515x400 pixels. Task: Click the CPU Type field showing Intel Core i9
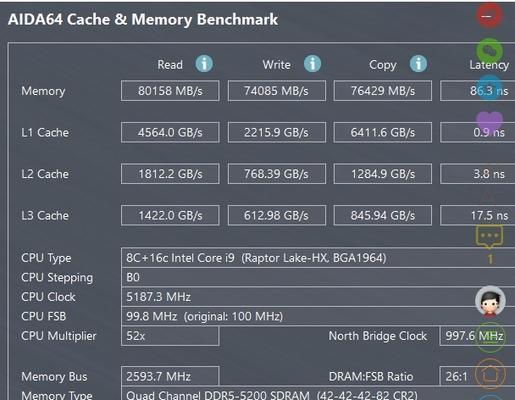pyautogui.click(x=318, y=258)
